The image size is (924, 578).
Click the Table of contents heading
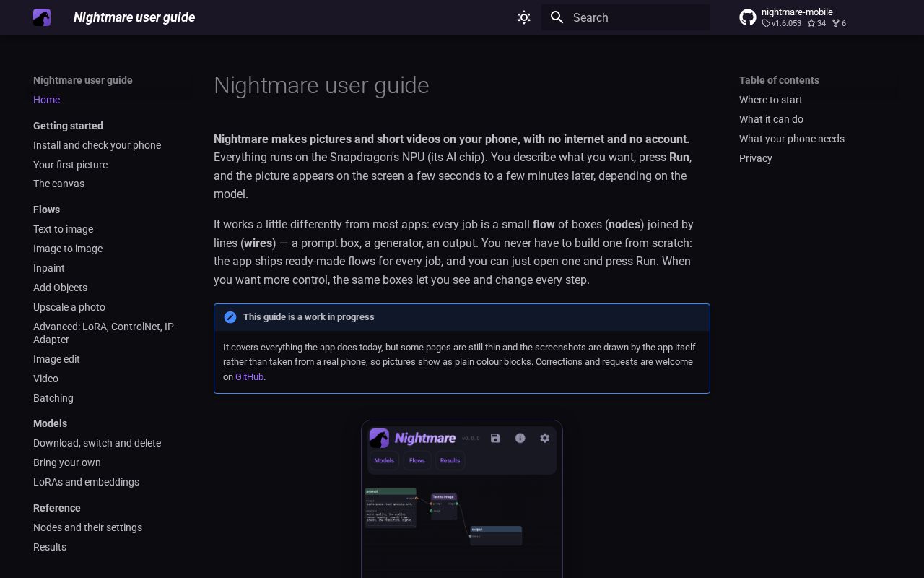pyautogui.click(x=779, y=80)
